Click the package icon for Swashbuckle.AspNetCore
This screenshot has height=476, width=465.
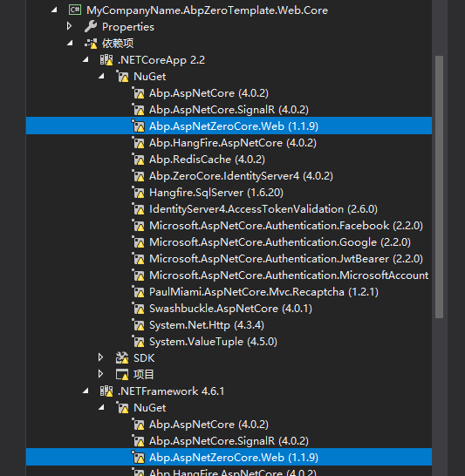click(138, 309)
